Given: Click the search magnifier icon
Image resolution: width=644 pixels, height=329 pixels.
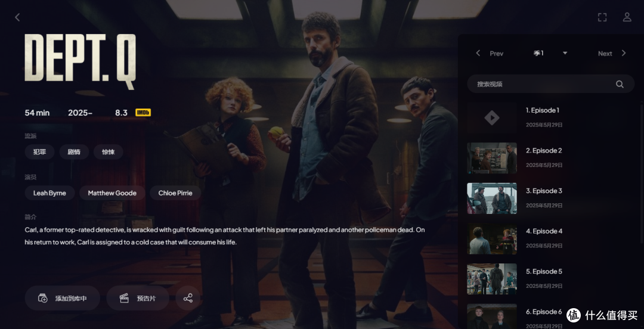Looking at the screenshot, I should coord(620,84).
